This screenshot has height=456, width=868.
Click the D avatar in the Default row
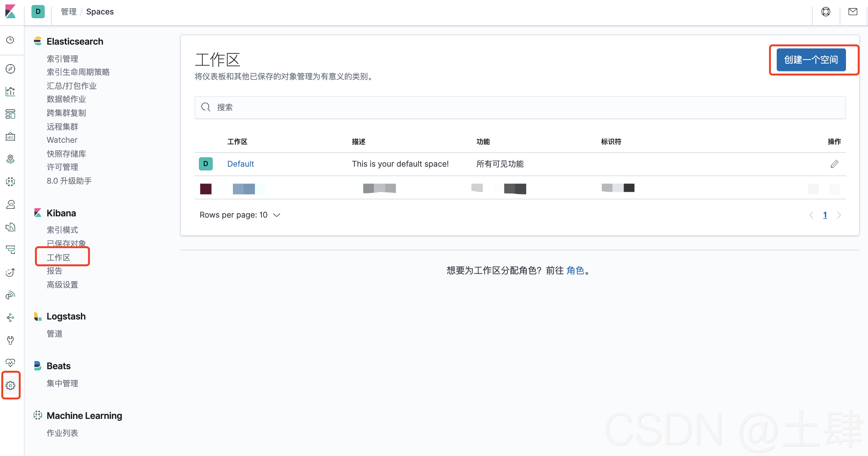pos(206,164)
